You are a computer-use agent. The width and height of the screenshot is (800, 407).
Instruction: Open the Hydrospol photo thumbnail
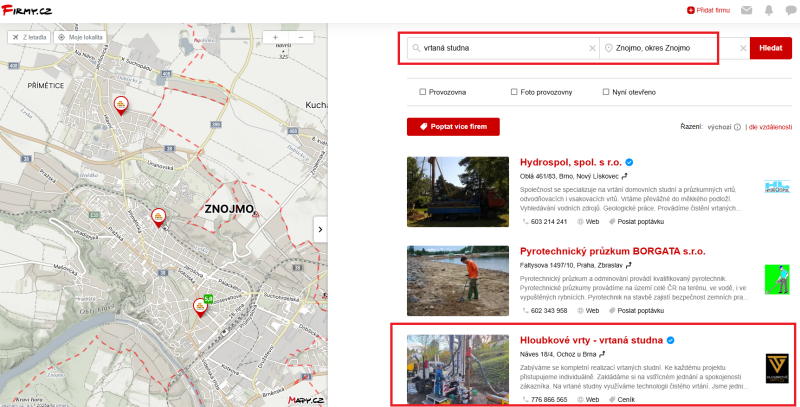click(458, 192)
